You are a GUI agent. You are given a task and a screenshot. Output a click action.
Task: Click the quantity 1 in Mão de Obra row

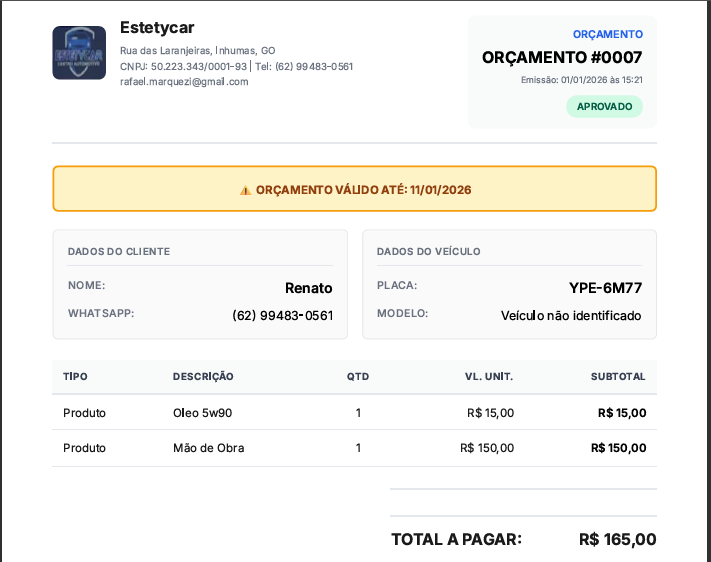coord(358,448)
